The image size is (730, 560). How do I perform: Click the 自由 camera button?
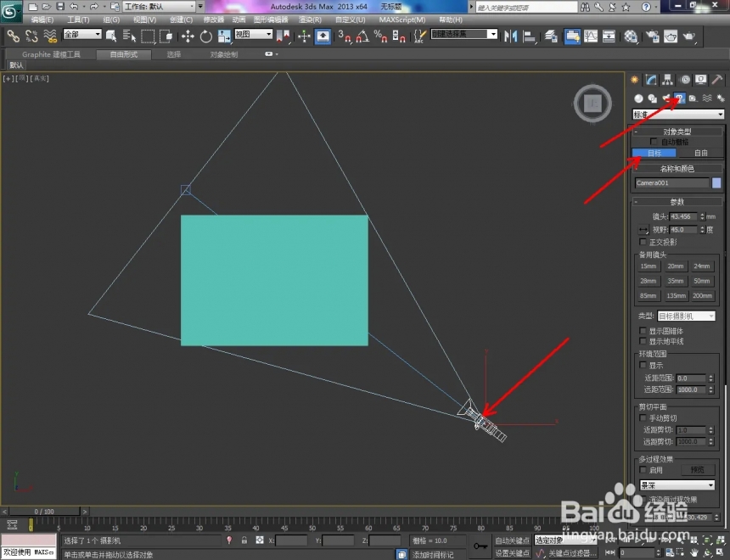(x=700, y=153)
